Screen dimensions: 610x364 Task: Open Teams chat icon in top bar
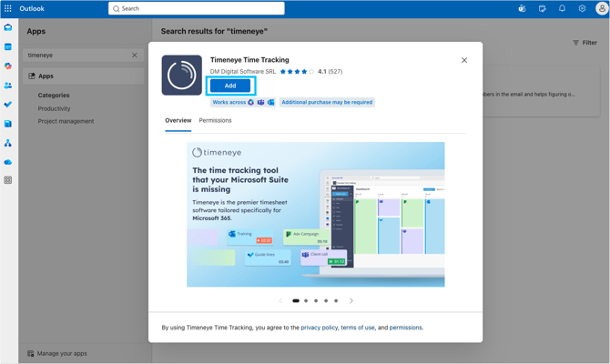522,8
